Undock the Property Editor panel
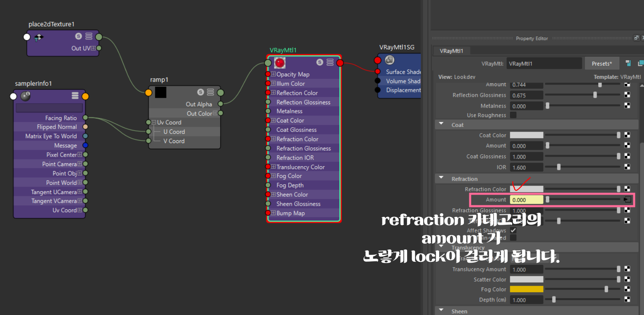The width and height of the screenshot is (644, 315). 636,38
